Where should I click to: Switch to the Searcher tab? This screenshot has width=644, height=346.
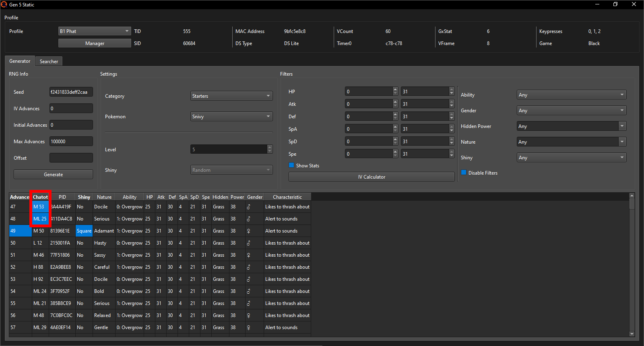(x=49, y=62)
